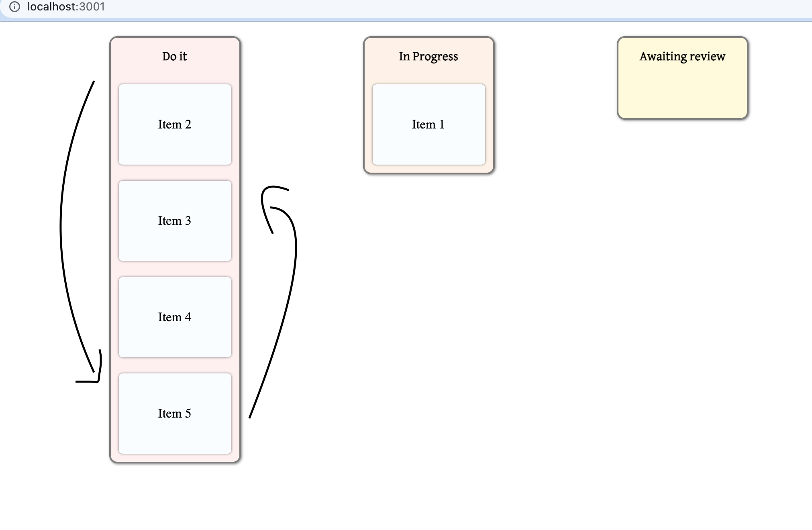
Task: Click the Item 4 card label text
Action: pos(175,317)
